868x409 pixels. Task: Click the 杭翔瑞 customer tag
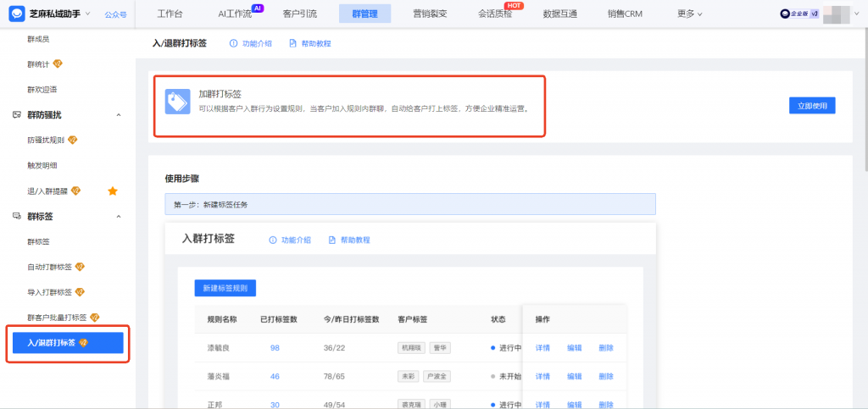[411, 348]
